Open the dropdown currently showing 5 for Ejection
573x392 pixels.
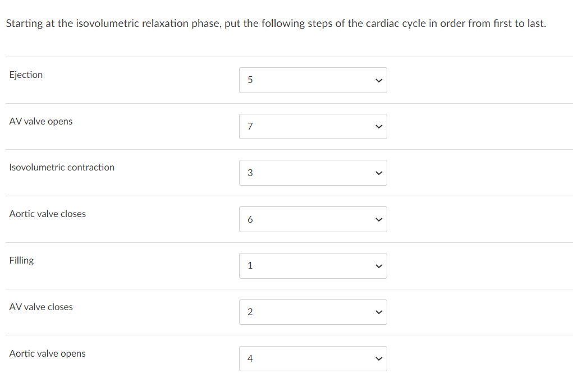pyautogui.click(x=313, y=80)
